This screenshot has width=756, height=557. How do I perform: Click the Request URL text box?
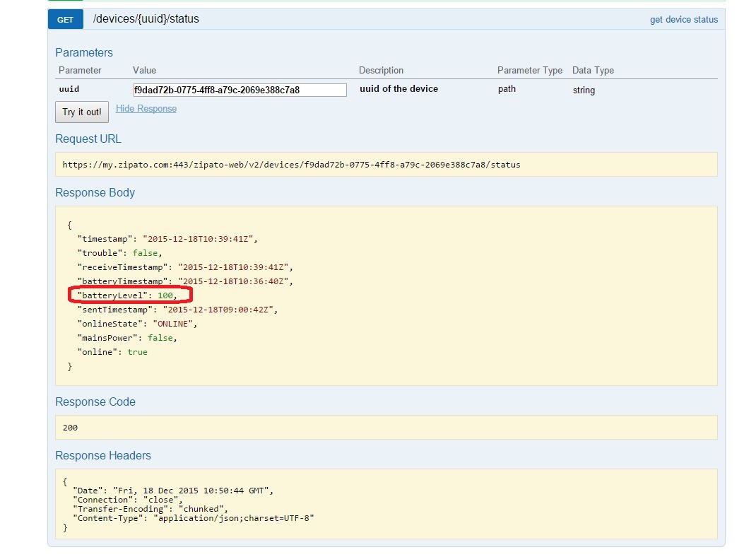(386, 165)
